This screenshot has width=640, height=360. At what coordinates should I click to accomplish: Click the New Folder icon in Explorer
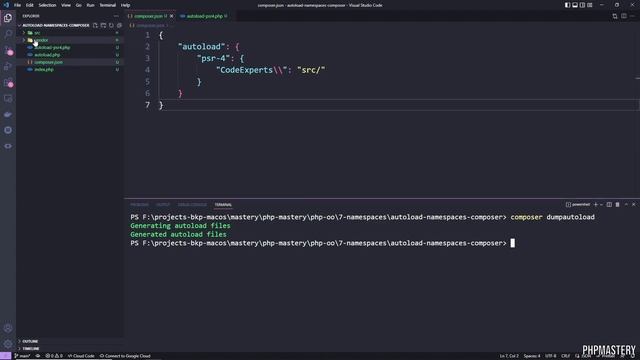(x=103, y=25)
